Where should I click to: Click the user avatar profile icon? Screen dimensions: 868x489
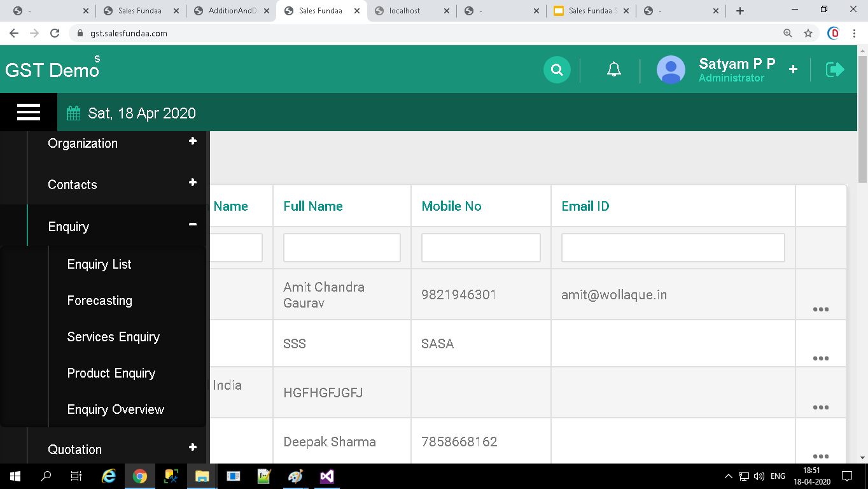tap(671, 70)
